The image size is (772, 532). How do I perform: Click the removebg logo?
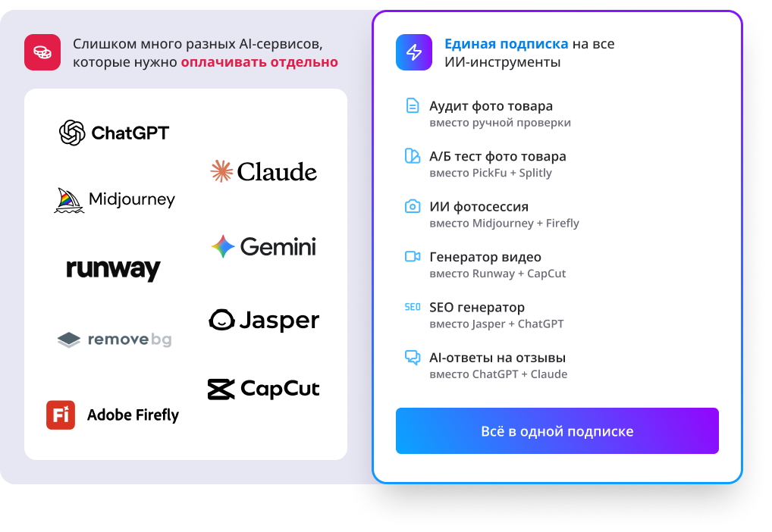tap(115, 340)
